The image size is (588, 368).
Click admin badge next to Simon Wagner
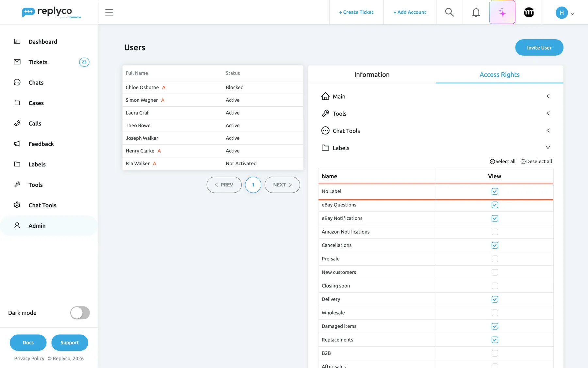pos(163,100)
